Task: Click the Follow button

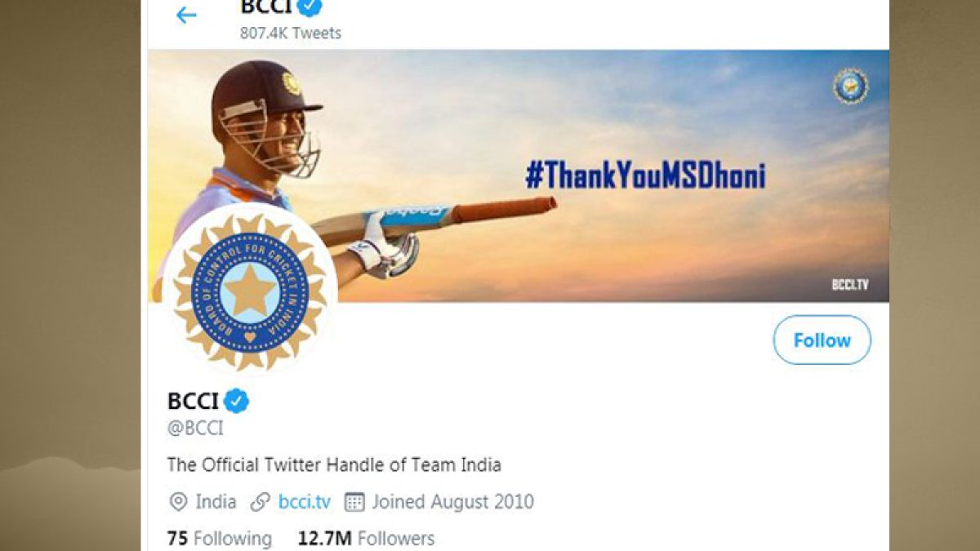Action: 822,340
